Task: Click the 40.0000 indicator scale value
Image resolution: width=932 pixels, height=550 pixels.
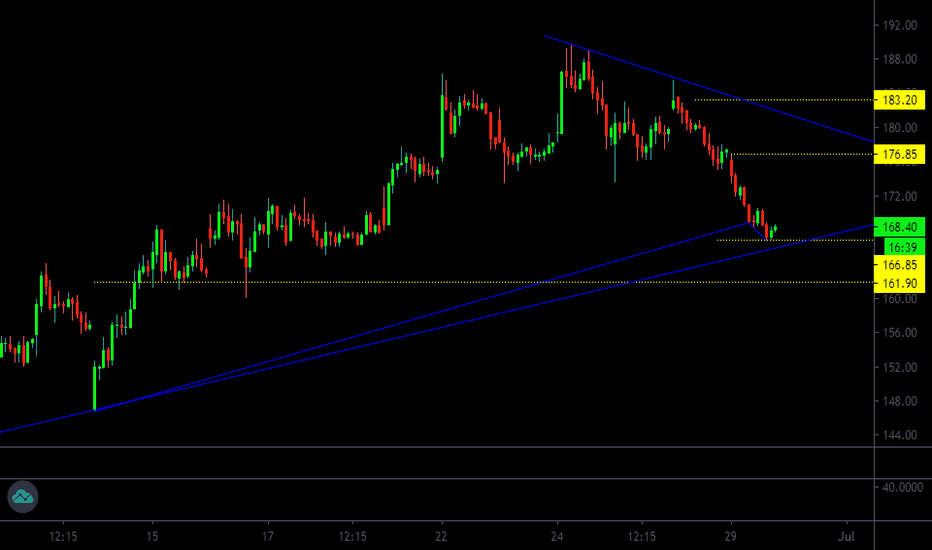Action: click(902, 488)
